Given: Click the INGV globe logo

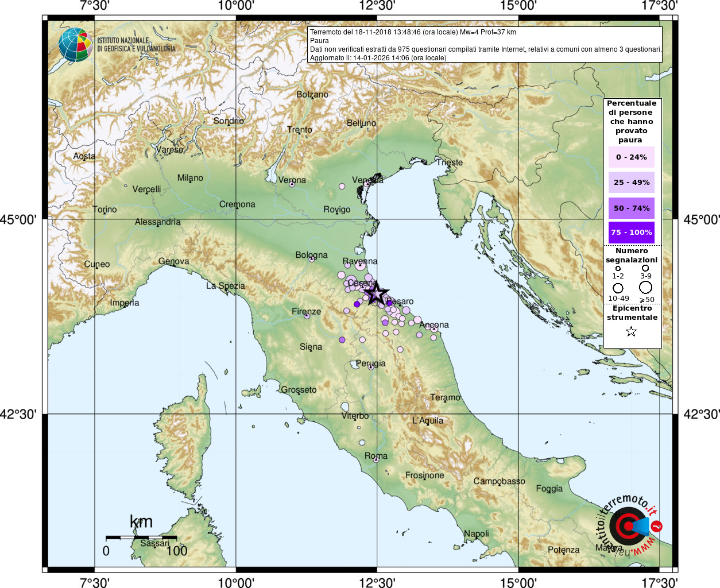Looking at the screenshot, I should (x=75, y=45).
